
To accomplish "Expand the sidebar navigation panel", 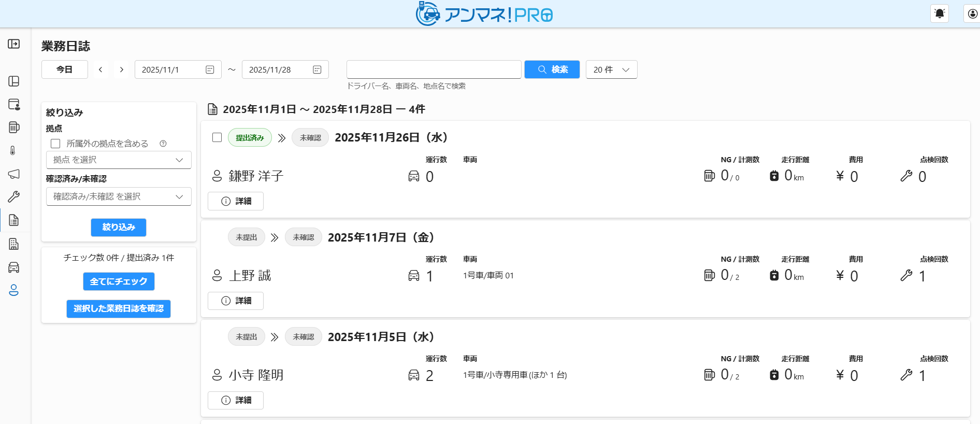I will 14,44.
